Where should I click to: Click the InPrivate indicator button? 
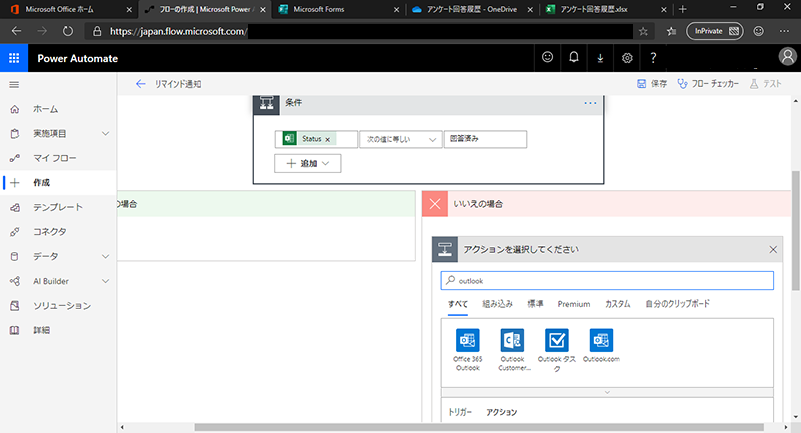[715, 31]
